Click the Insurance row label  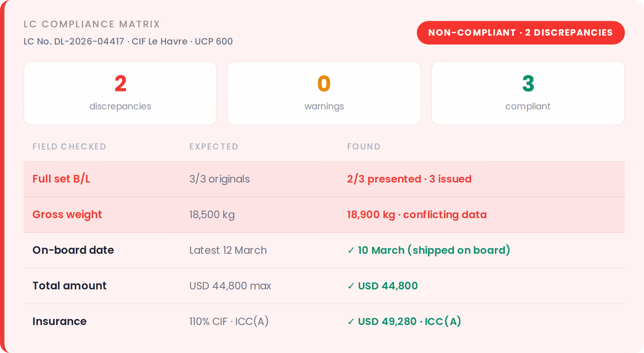click(x=59, y=321)
